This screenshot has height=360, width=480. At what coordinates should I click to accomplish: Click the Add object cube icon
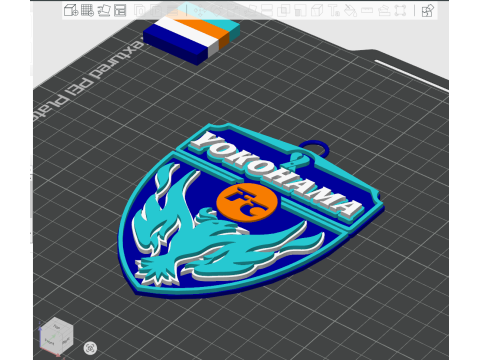pyautogui.click(x=71, y=10)
